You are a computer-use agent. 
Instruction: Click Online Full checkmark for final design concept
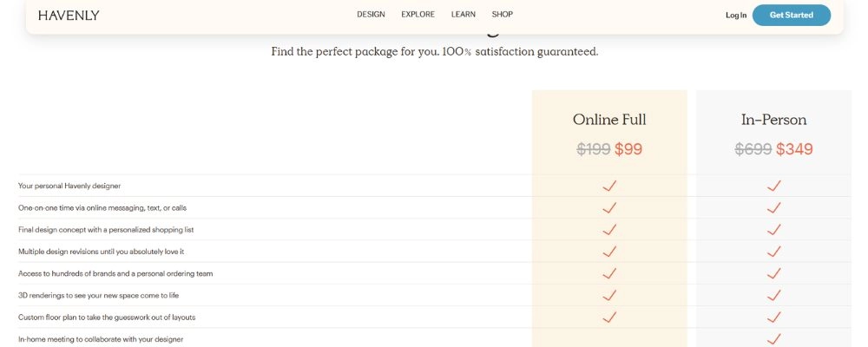609,229
